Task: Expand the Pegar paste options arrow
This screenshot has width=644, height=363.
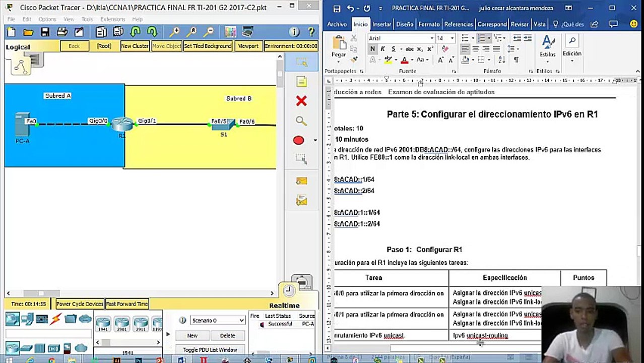Action: click(x=339, y=61)
